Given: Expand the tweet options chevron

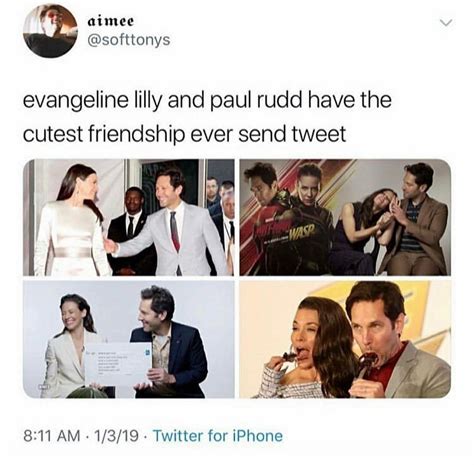Looking at the screenshot, I should click(x=446, y=23).
